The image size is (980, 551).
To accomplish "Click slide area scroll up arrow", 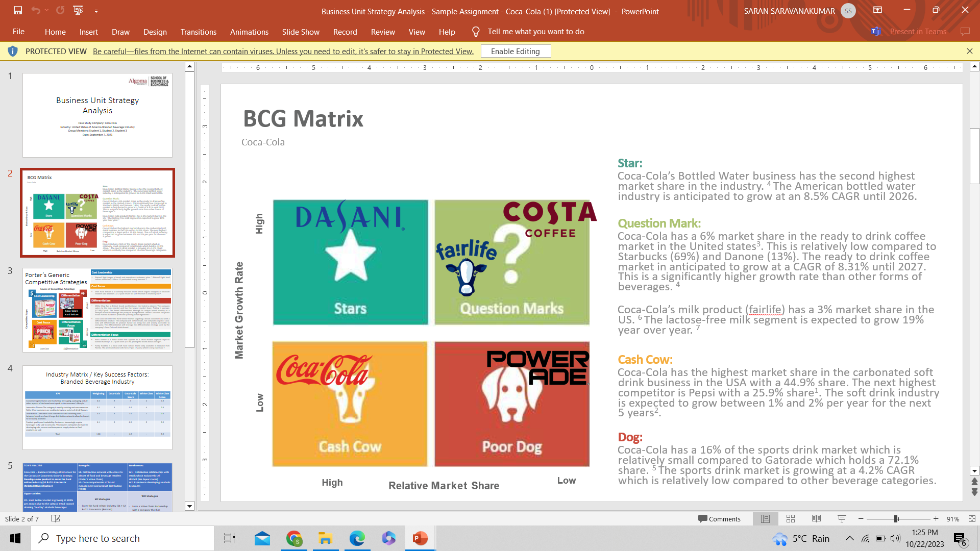I will point(974,66).
